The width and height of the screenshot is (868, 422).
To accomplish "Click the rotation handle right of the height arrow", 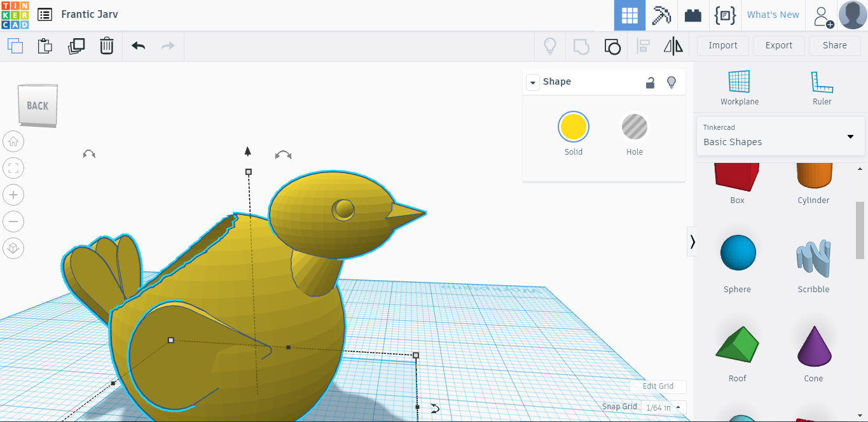I will pyautogui.click(x=284, y=155).
